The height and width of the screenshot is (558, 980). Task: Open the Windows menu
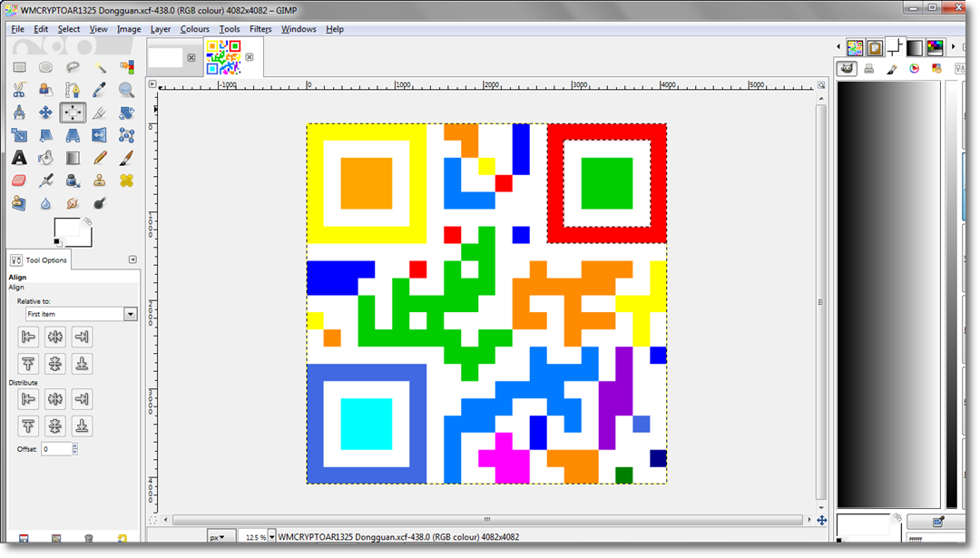(x=299, y=29)
